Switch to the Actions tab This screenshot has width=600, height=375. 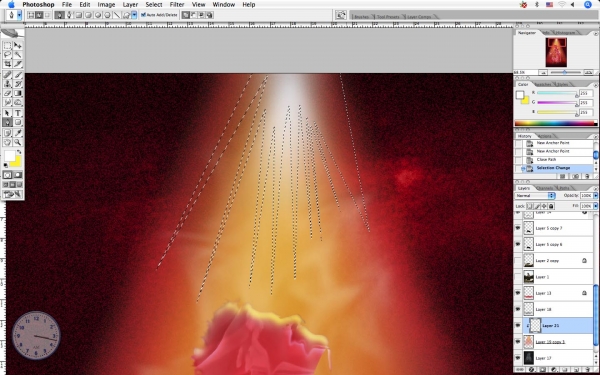(x=545, y=136)
